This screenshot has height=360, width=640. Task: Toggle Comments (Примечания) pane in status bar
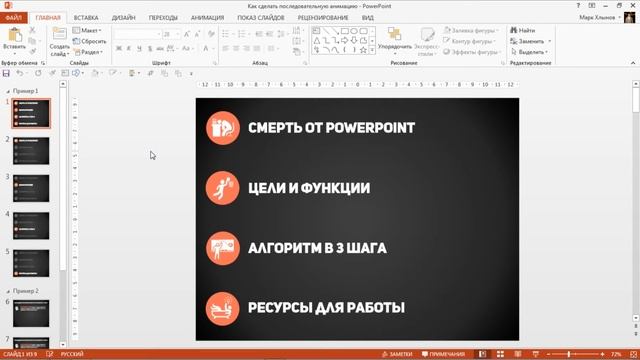pos(443,354)
